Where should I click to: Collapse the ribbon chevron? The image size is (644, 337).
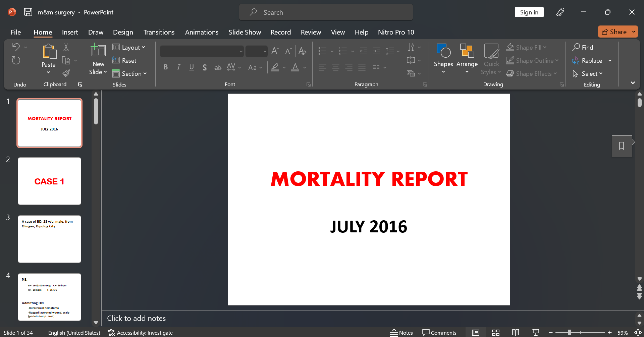(x=633, y=83)
